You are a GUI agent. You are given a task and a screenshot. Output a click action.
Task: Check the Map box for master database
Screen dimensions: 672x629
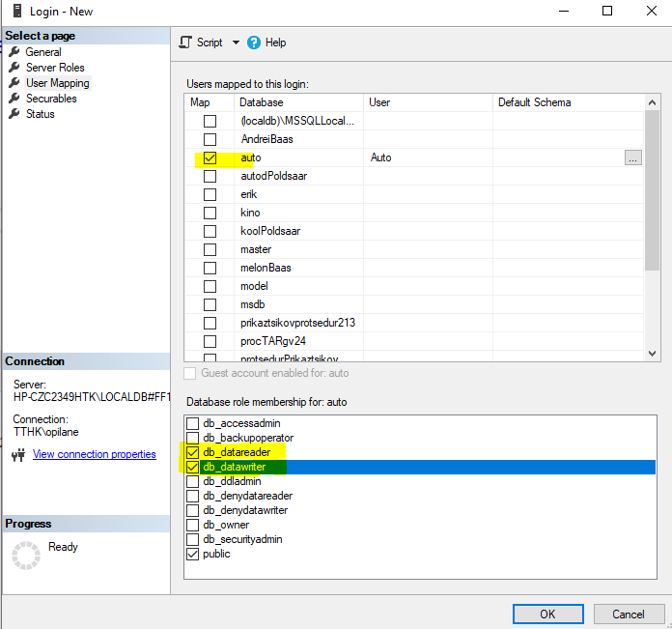click(x=210, y=249)
